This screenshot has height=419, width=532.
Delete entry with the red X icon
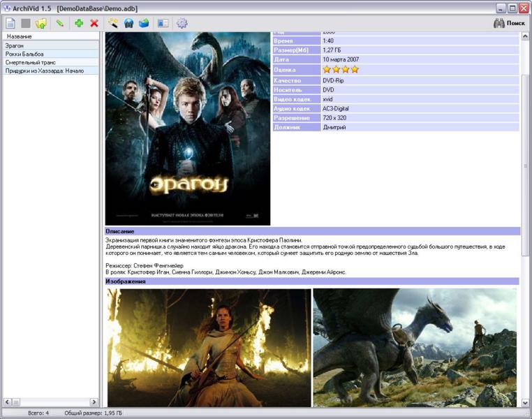point(94,23)
